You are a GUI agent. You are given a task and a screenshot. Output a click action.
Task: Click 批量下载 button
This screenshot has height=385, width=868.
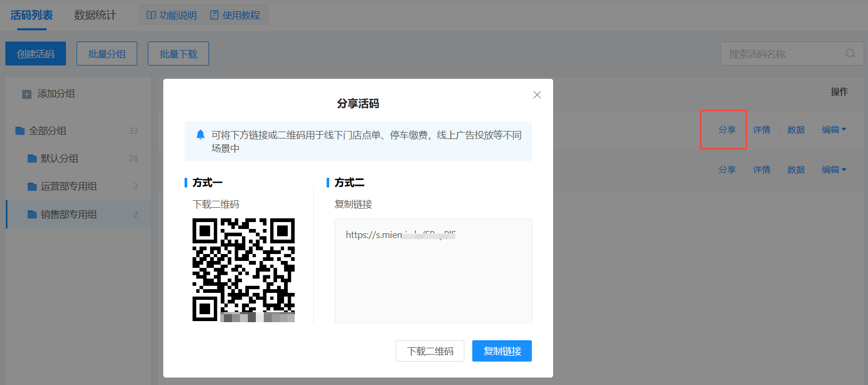coord(178,54)
